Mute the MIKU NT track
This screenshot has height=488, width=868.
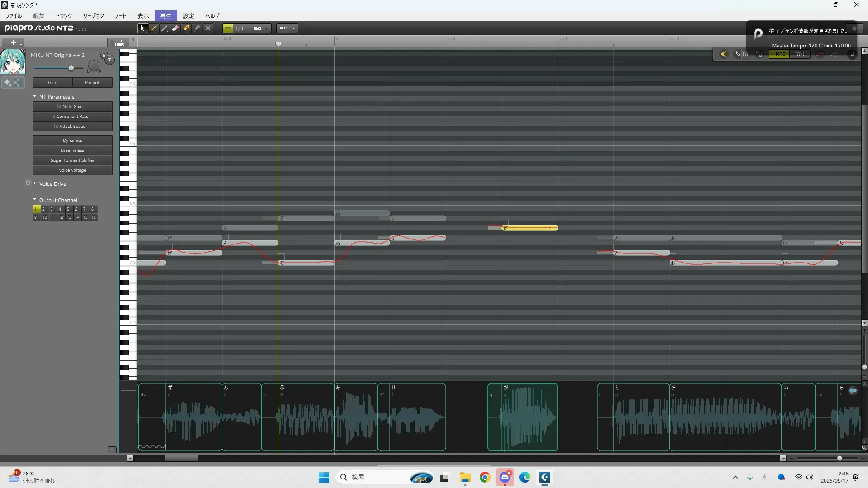click(109, 60)
